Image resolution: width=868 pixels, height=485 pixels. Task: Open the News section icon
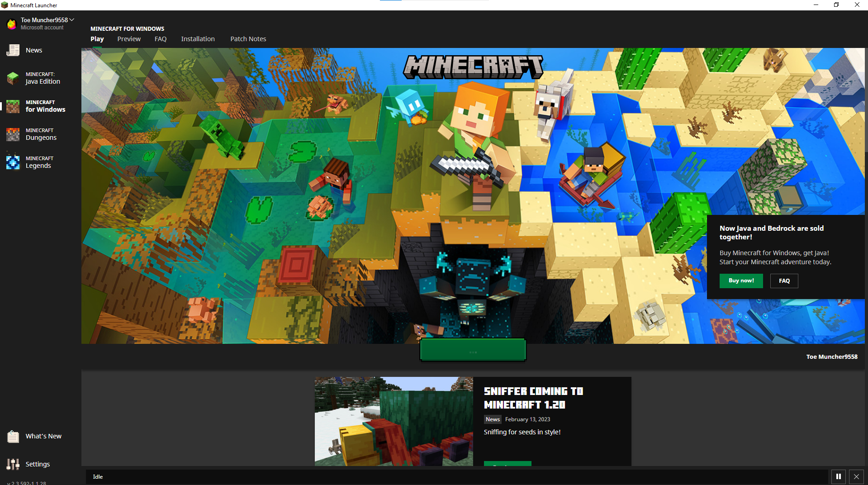[13, 50]
